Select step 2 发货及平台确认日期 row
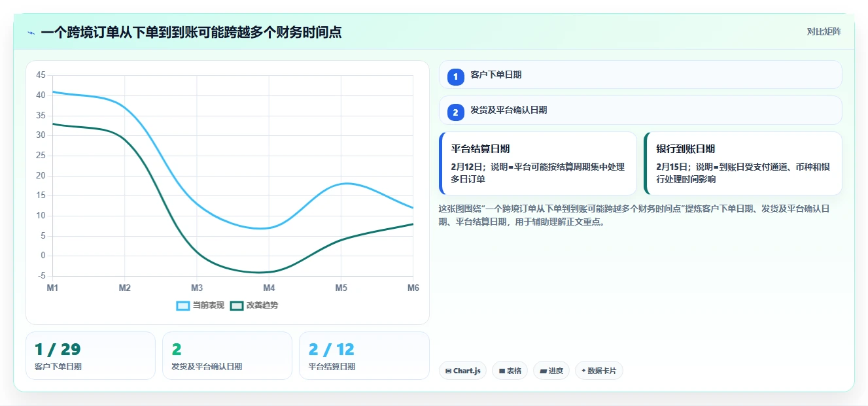Viewport: 868px width, 406px height. pyautogui.click(x=640, y=110)
